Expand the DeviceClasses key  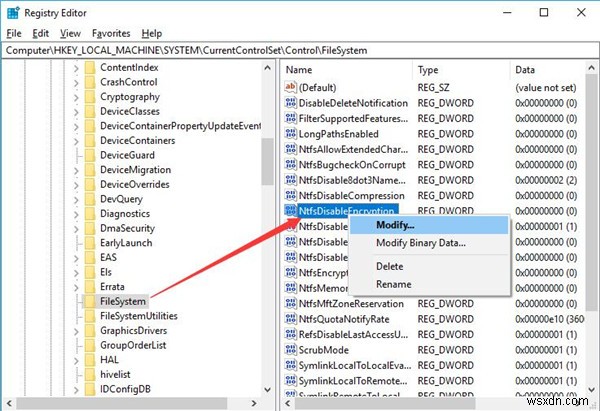[x=76, y=112]
